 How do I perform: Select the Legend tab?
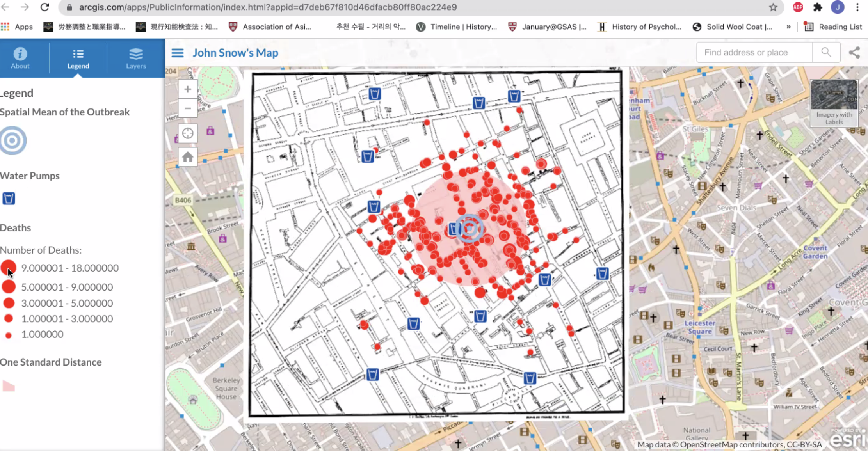pos(78,58)
